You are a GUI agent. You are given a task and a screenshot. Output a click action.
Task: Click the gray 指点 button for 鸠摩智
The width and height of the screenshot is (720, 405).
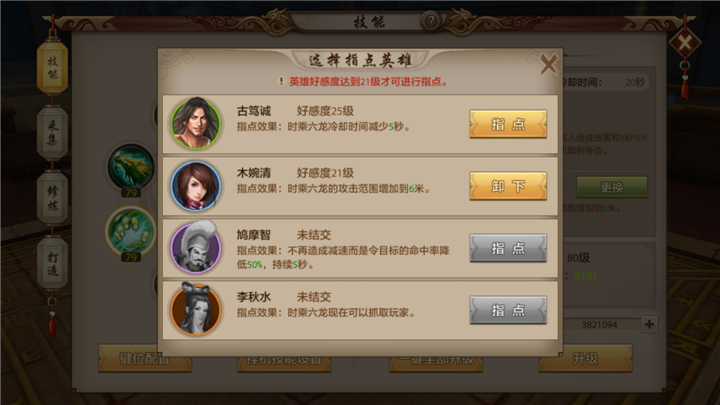508,248
